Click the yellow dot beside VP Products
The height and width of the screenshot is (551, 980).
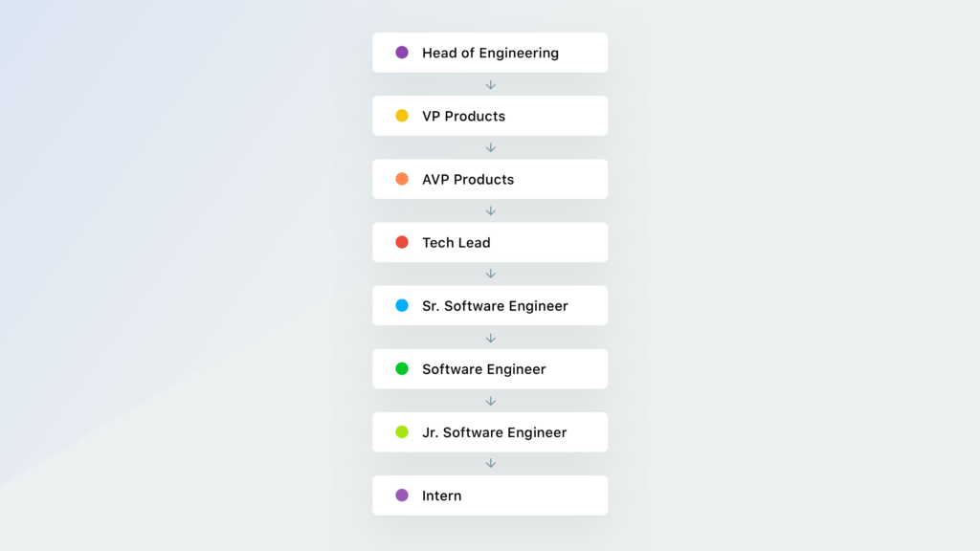pyautogui.click(x=402, y=116)
